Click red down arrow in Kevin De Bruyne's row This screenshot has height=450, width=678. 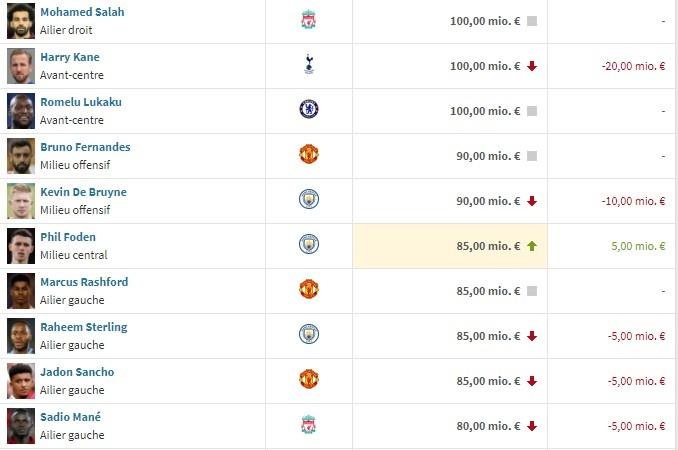532,201
